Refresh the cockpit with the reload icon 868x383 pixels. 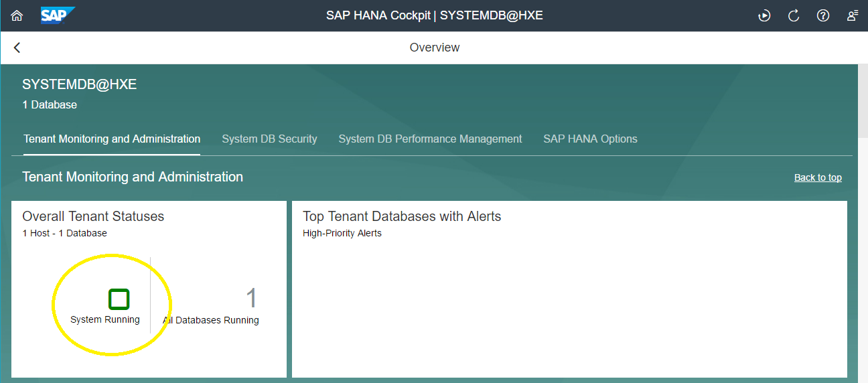pos(794,15)
